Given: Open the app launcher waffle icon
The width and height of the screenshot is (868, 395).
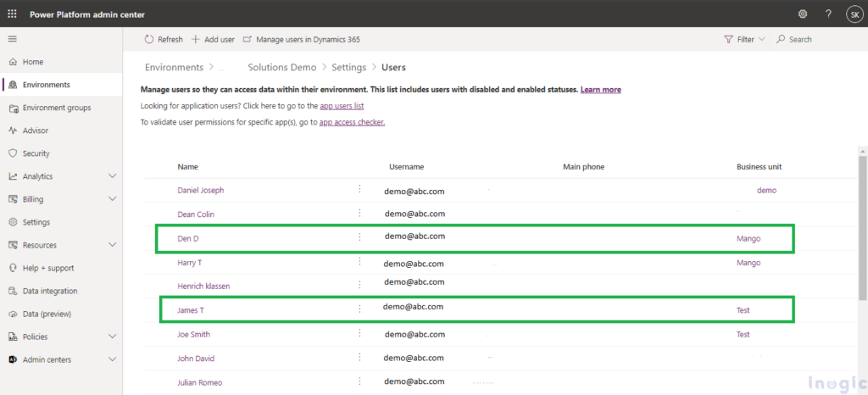Looking at the screenshot, I should point(12,14).
